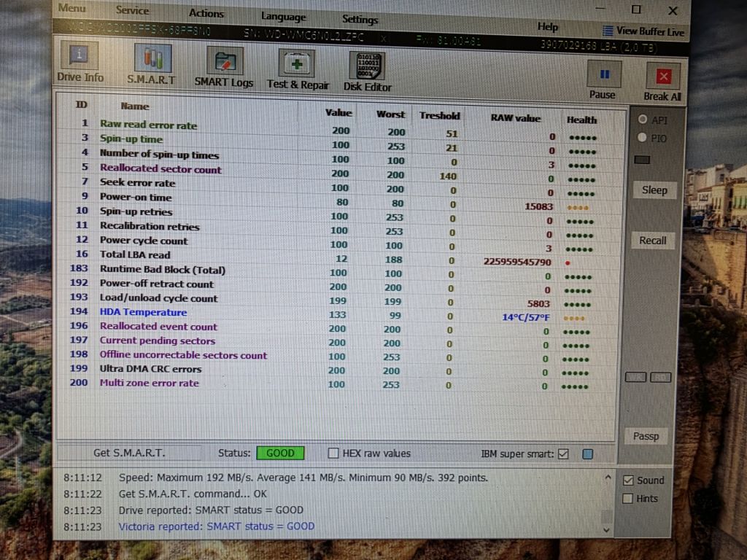Open the Menu menu

pos(72,8)
